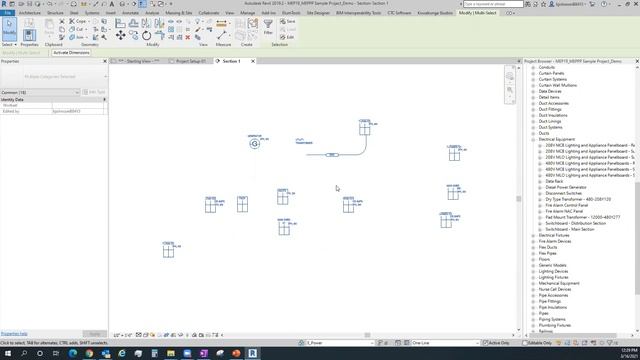Open the workset dropdown in status bar
The height and width of the screenshot is (360, 640).
[340, 343]
